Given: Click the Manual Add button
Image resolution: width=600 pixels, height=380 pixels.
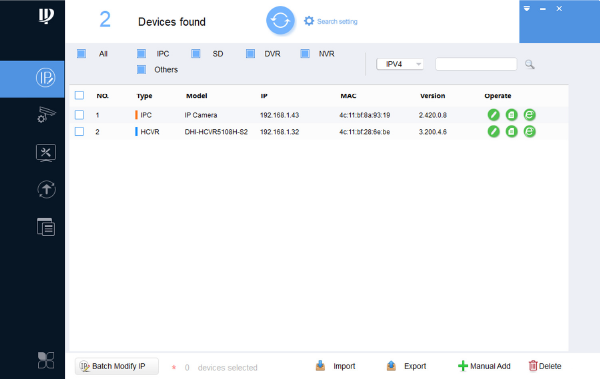Looking at the screenshot, I should coord(484,366).
